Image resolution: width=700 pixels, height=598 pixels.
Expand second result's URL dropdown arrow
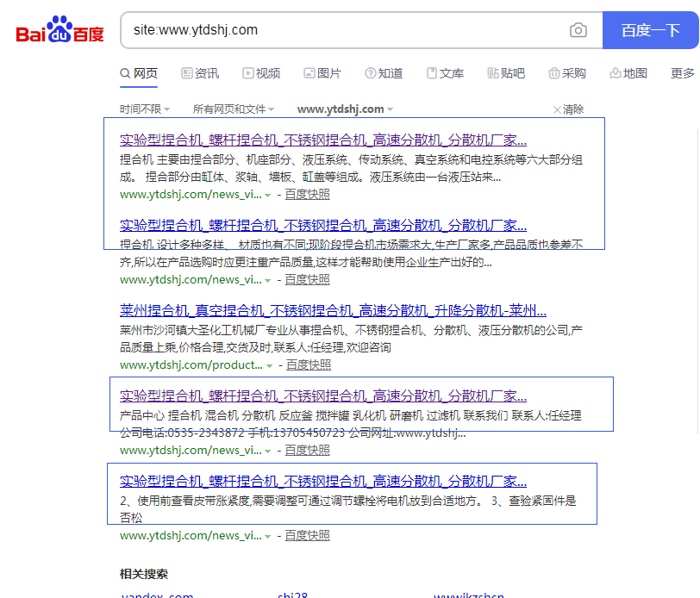tap(268, 281)
